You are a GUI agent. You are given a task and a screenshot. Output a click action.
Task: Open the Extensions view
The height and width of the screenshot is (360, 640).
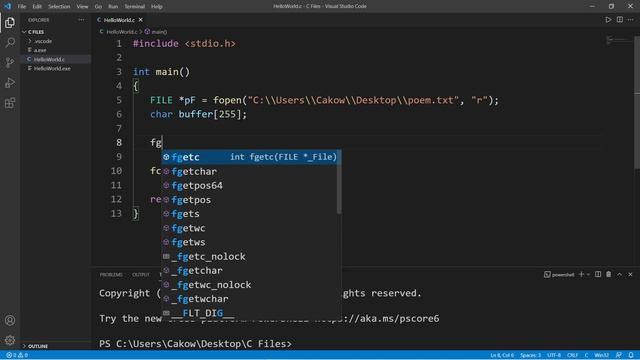(10, 103)
